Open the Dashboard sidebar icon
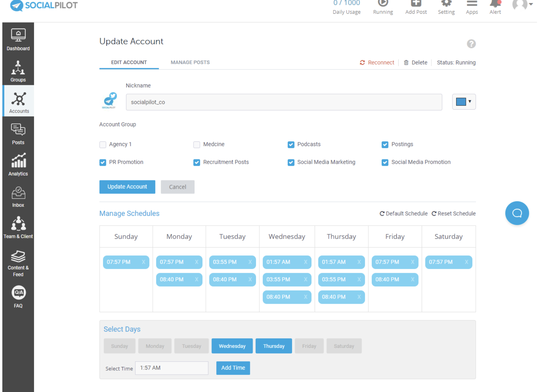Screen dimensions: 539x392 pyautogui.click(x=18, y=39)
